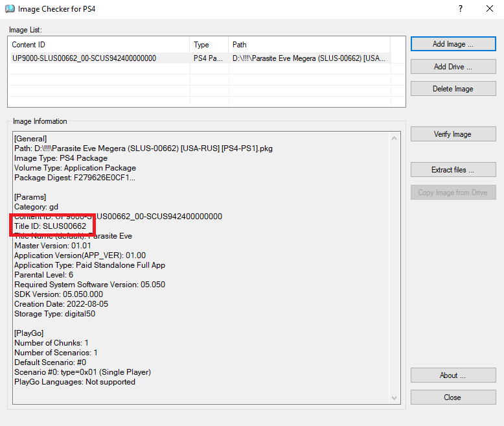504x426 pixels.
Task: Click the Image Type: PS4 Package line
Action: 61,158
